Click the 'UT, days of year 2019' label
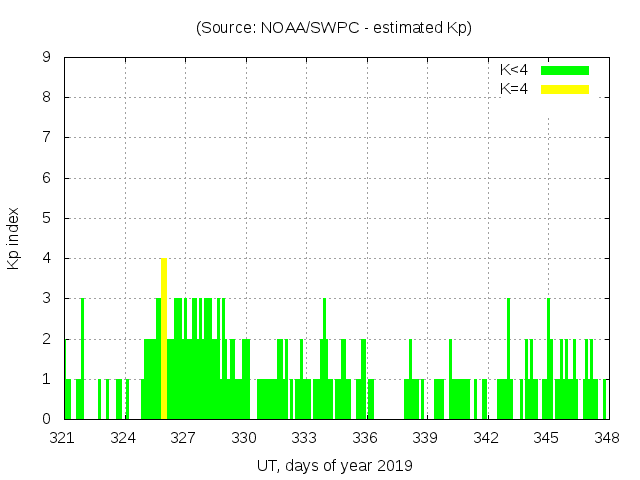Image resolution: width=640 pixels, height=480 pixels. tap(334, 465)
